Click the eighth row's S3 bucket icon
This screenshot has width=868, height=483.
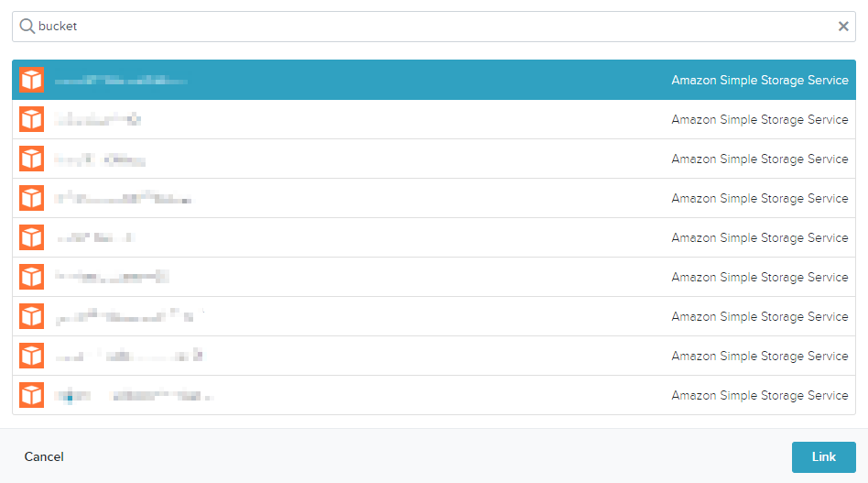pos(31,355)
